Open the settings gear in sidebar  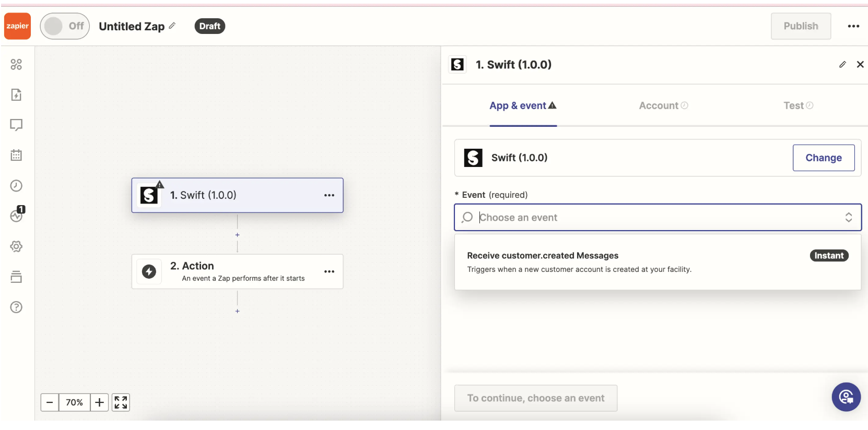(x=16, y=246)
